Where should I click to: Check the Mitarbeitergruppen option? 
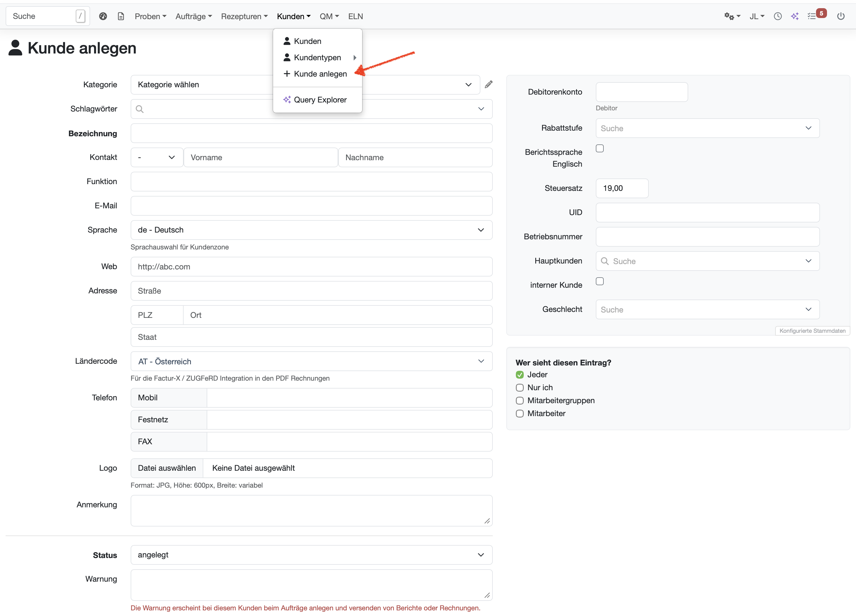(520, 400)
